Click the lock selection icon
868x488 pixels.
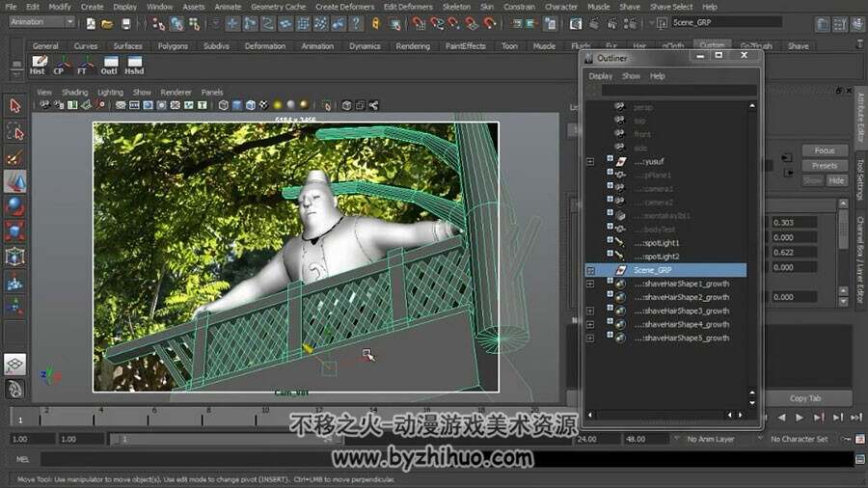coord(376,23)
